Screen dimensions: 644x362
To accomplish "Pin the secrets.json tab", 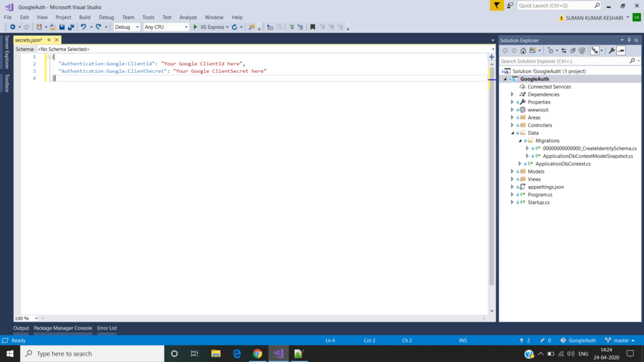I will [49, 40].
